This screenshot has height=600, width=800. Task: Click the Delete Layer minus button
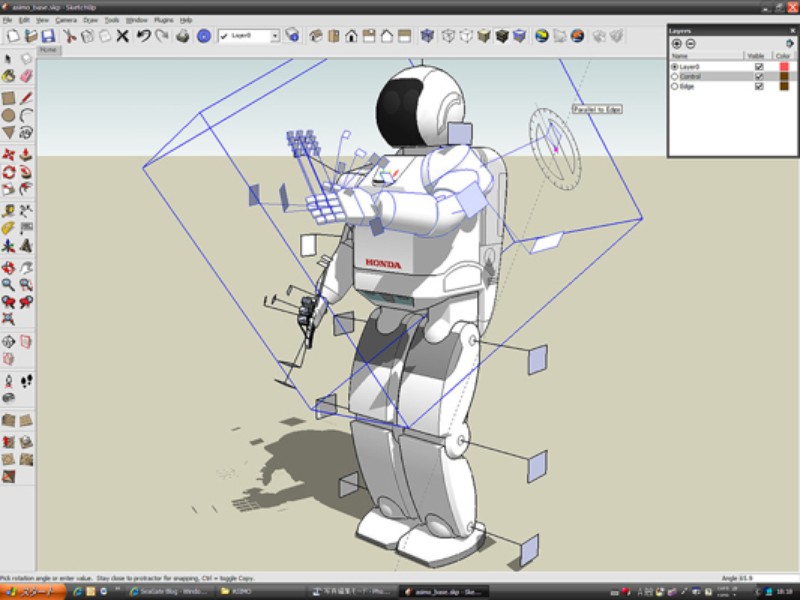point(690,44)
